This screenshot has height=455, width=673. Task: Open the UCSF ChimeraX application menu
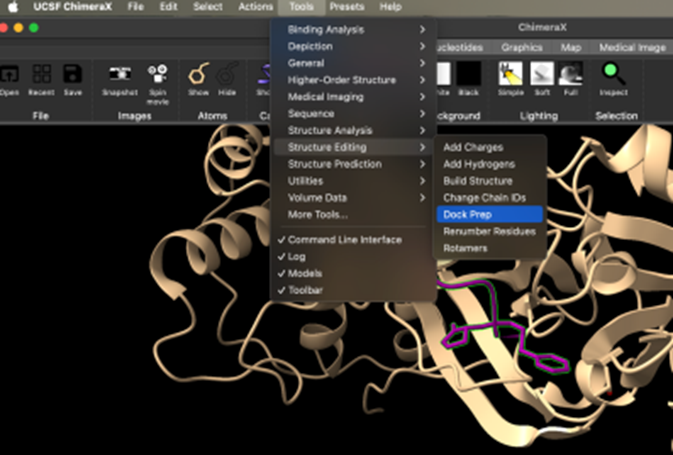coord(73,6)
